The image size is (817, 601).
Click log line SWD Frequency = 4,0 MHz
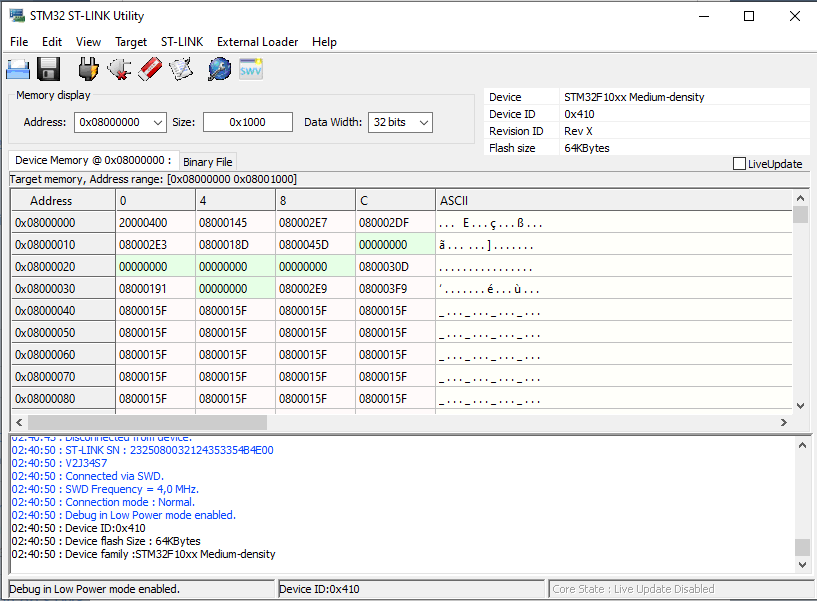tap(105, 489)
